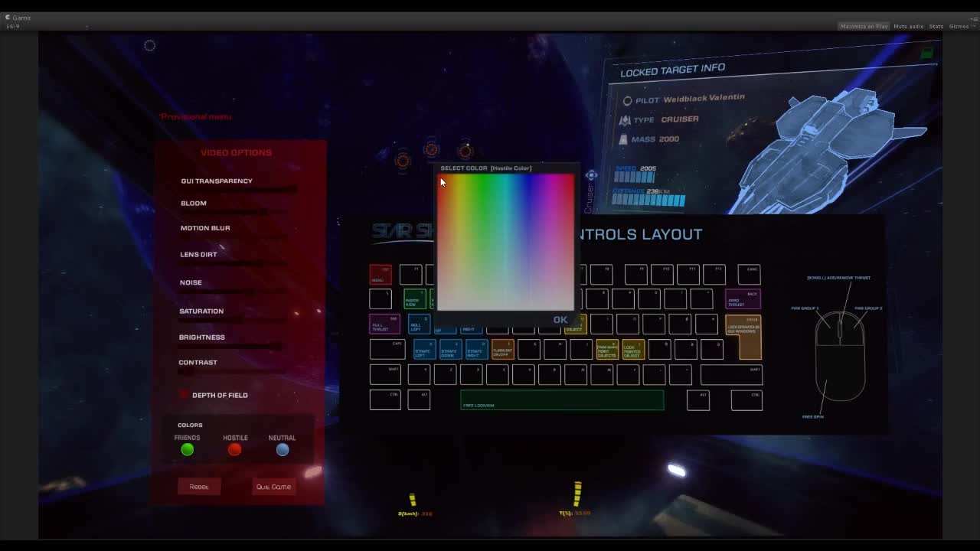Screen dimensions: 980x551
Task: Toggle Mute audio in the Game view toolbar
Action: pyautogui.click(x=908, y=25)
